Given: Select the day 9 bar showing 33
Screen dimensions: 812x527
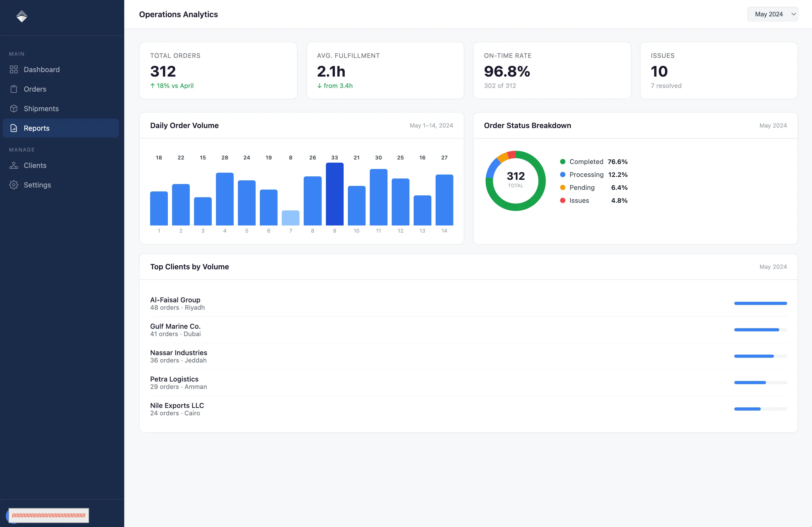Looking at the screenshot, I should (334, 194).
